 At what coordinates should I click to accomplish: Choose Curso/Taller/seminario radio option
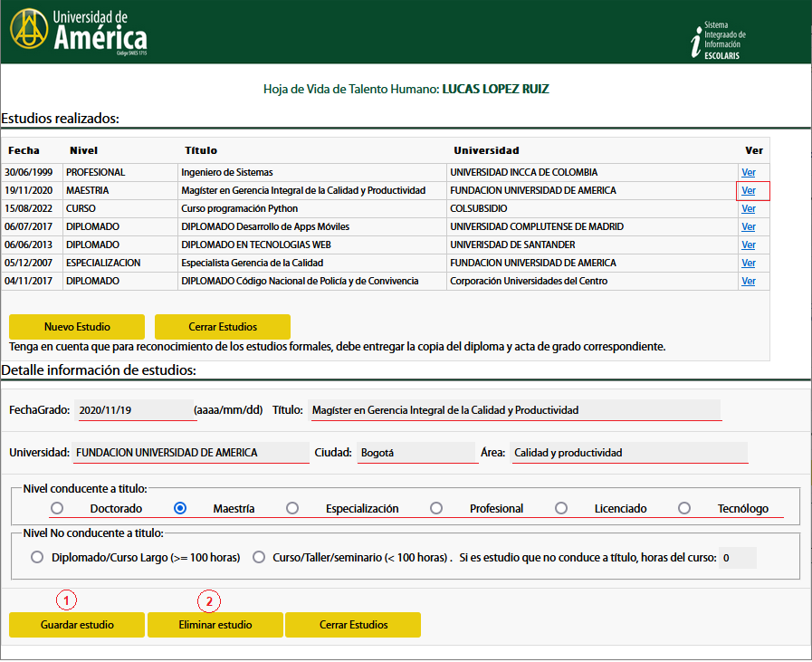pyautogui.click(x=258, y=557)
